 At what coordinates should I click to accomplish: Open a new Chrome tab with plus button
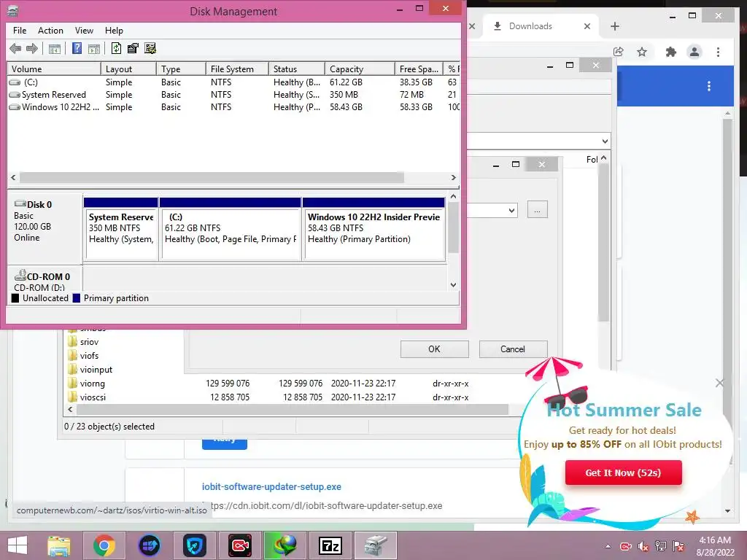click(x=615, y=27)
